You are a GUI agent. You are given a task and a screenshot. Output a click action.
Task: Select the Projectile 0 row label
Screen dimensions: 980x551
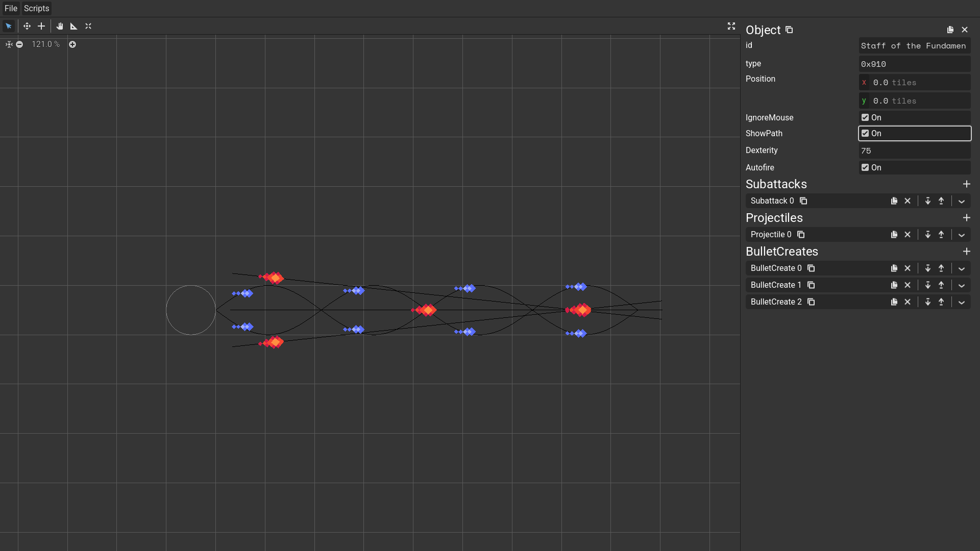click(771, 235)
